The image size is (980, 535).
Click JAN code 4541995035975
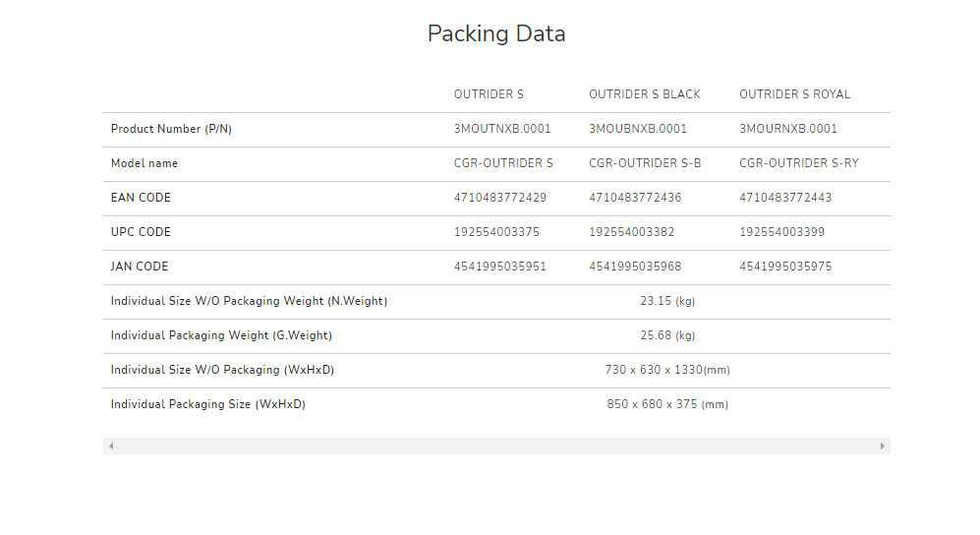click(785, 267)
